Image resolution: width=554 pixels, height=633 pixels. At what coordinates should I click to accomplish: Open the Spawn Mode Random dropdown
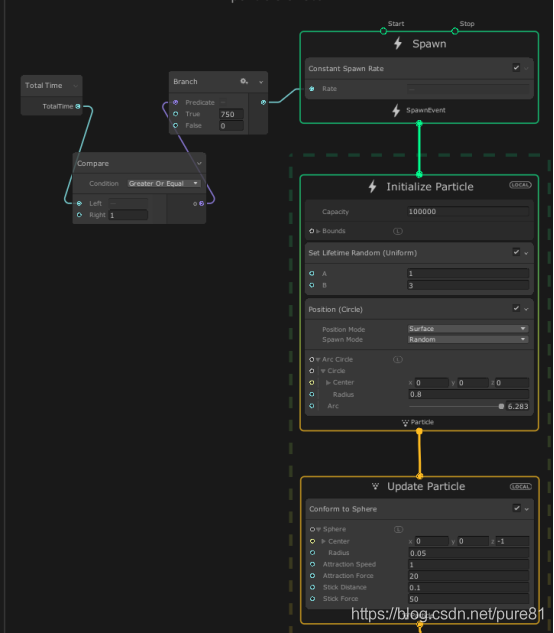(468, 340)
